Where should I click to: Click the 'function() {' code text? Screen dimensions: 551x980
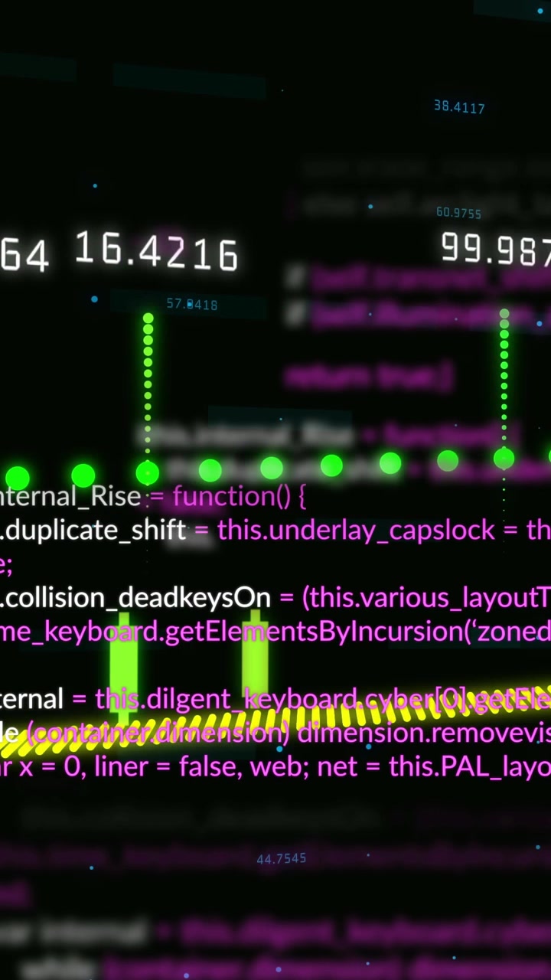(240, 497)
